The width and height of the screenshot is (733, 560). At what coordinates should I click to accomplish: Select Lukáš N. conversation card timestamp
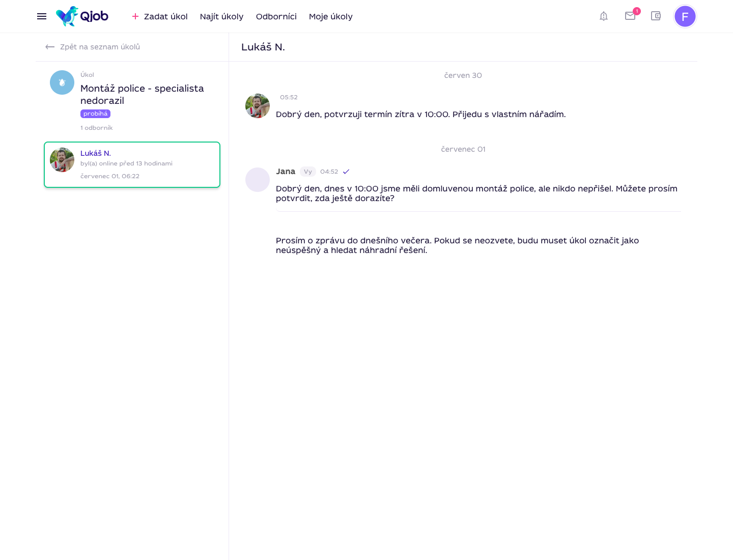click(110, 176)
